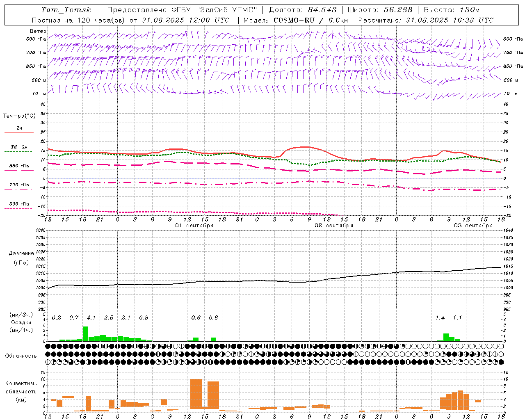Viewport: 525px width, 420px height.
Task: Click the 'Рассчитано: 31.08.2025 16:38 UTC' timestamp
Action: pyautogui.click(x=426, y=20)
